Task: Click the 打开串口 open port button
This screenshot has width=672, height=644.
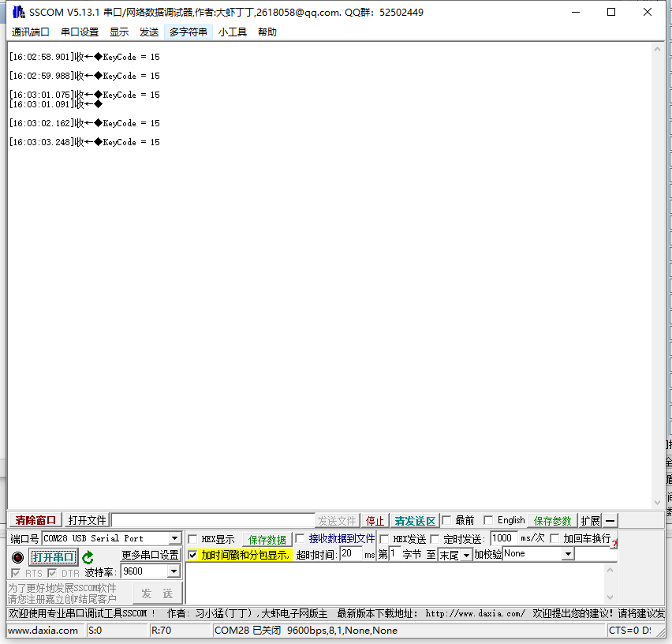Action: (x=54, y=557)
